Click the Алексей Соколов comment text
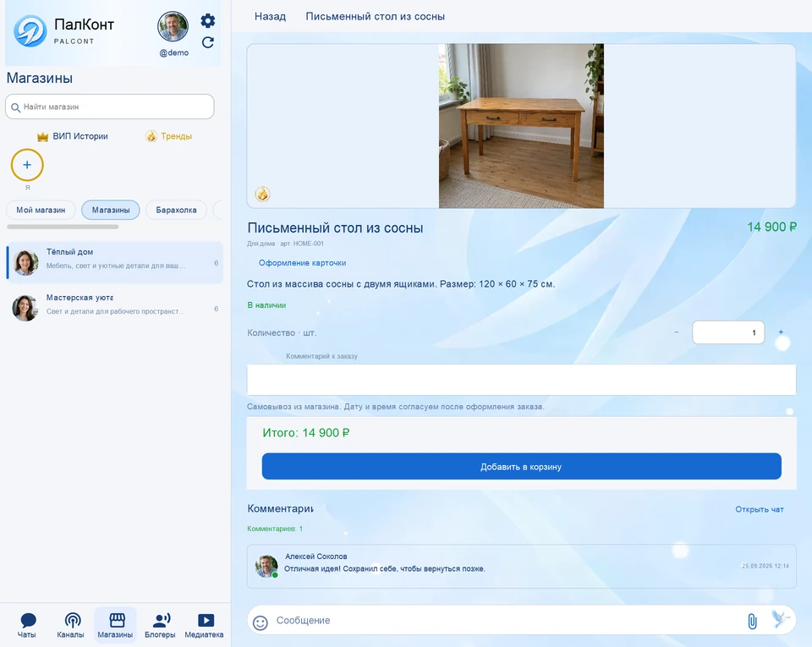Image resolution: width=812 pixels, height=647 pixels. click(x=385, y=569)
